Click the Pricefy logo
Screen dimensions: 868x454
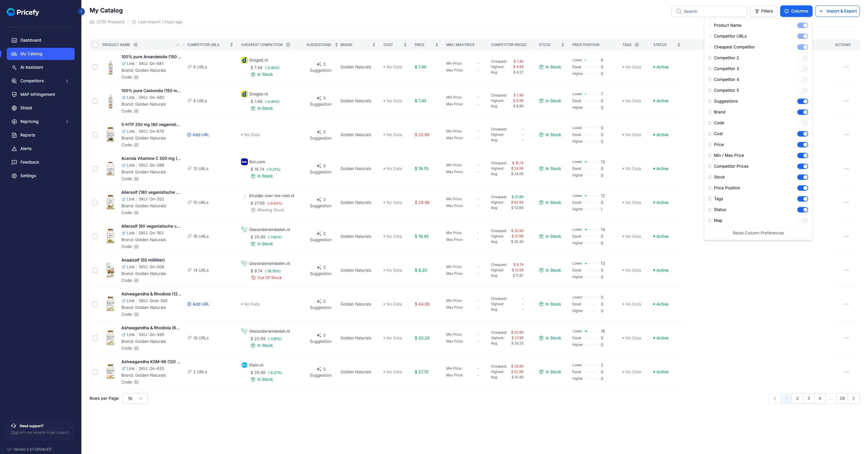[23, 12]
